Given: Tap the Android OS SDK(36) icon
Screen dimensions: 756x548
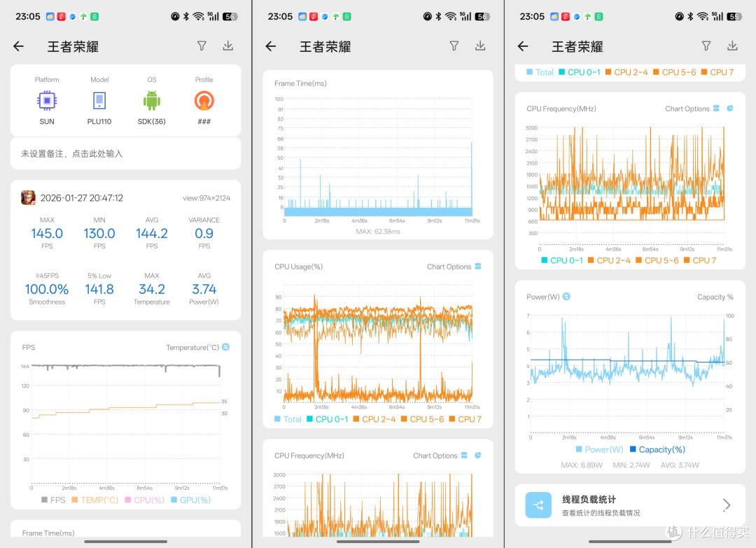Looking at the screenshot, I should point(152,101).
